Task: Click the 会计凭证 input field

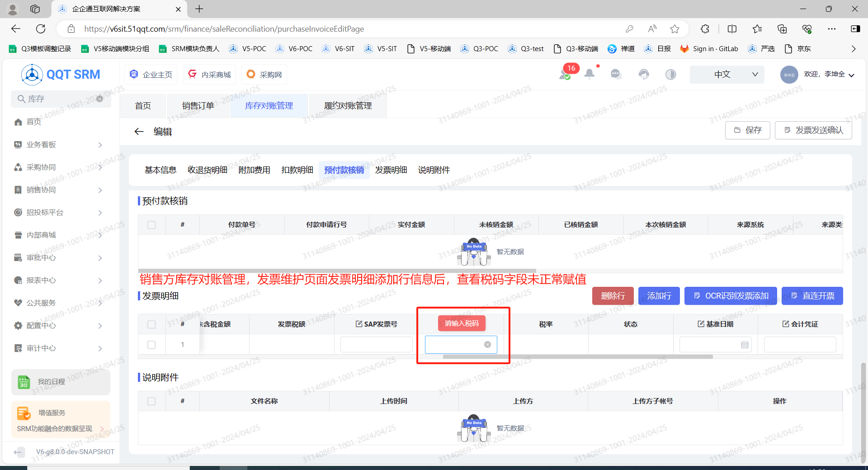Action: [x=800, y=345]
